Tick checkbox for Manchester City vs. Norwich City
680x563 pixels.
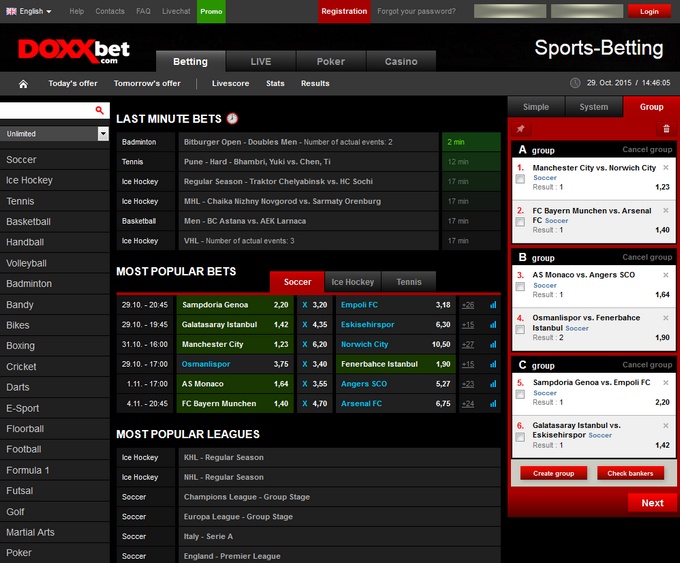(x=520, y=179)
